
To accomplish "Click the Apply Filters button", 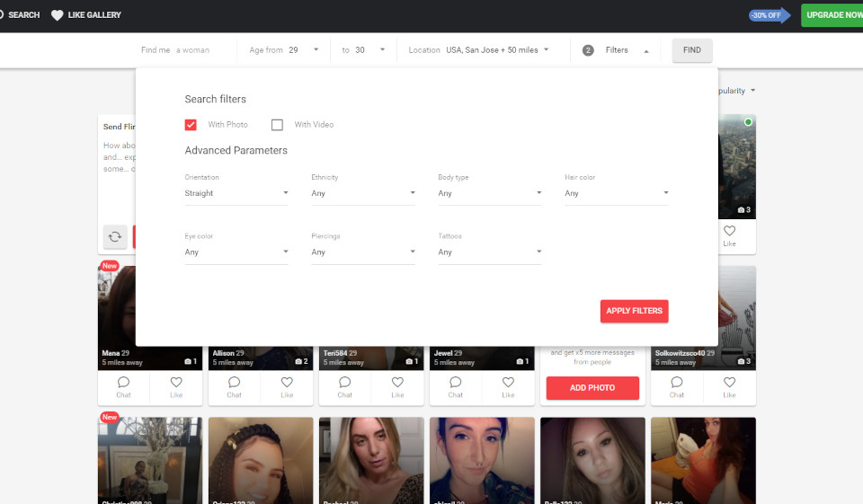I will [x=634, y=311].
